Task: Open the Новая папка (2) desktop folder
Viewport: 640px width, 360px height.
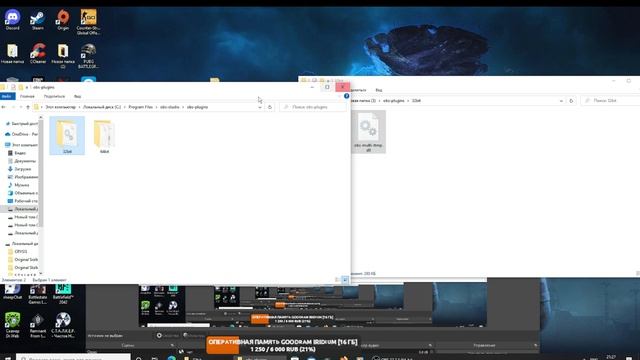Action: point(63,56)
